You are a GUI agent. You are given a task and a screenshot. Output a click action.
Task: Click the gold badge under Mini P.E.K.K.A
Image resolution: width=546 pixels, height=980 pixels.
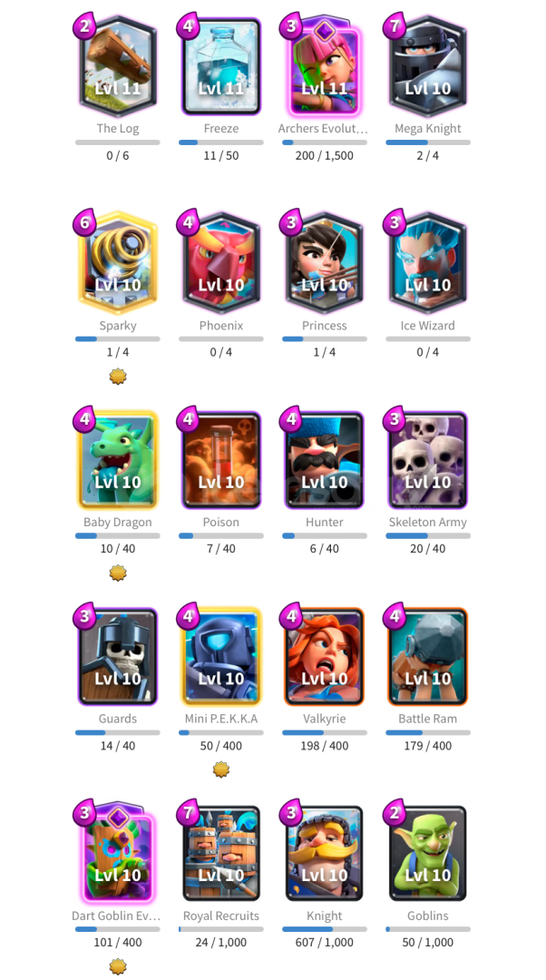tap(221, 769)
